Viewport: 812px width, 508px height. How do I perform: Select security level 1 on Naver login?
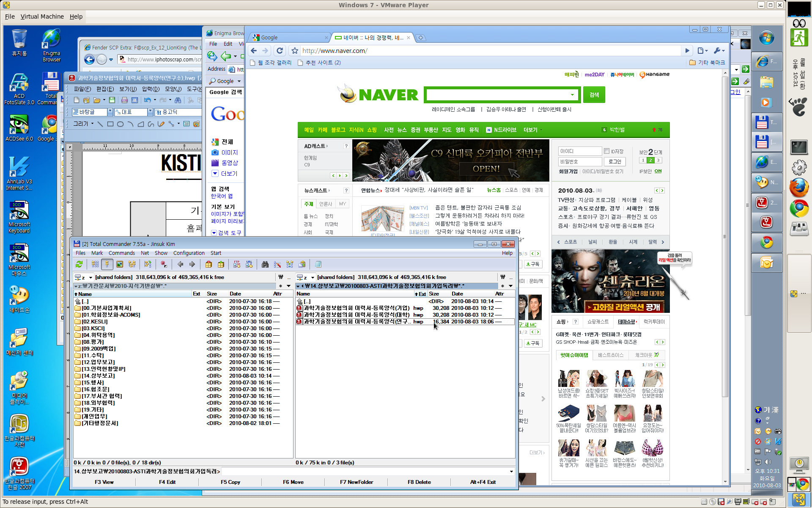coord(643,160)
